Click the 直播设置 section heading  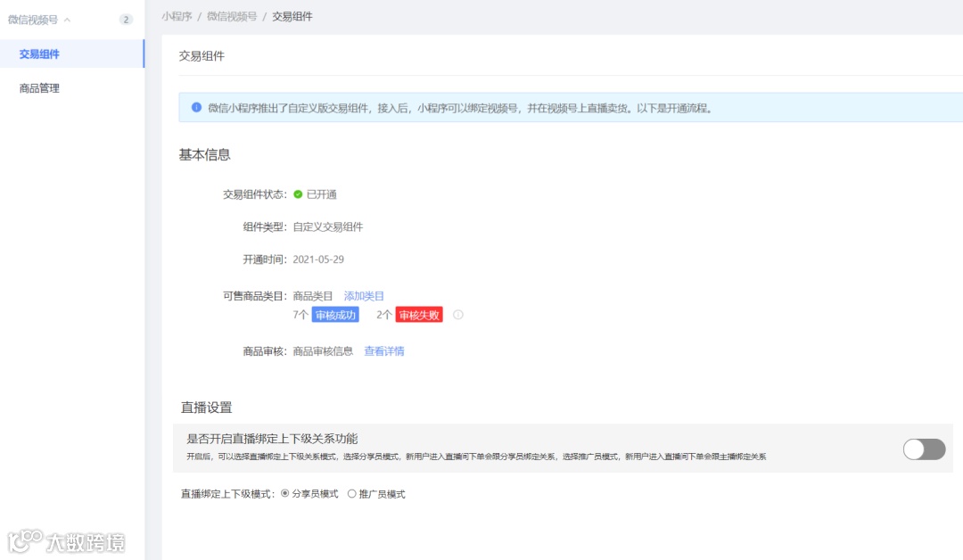click(x=206, y=408)
